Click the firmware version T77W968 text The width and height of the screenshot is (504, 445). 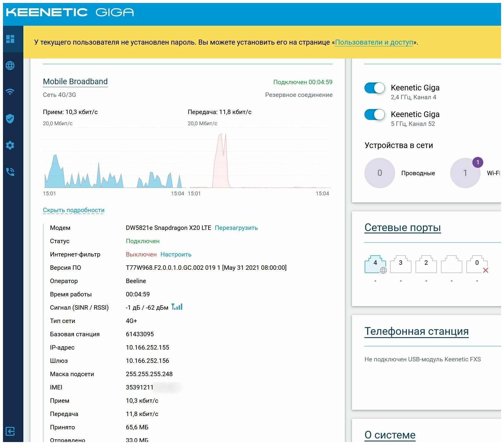coord(206,268)
